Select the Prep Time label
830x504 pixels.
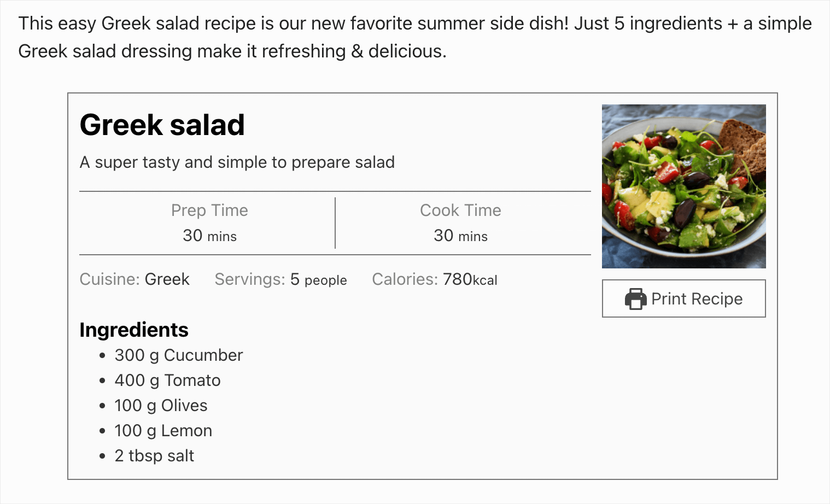point(209,210)
